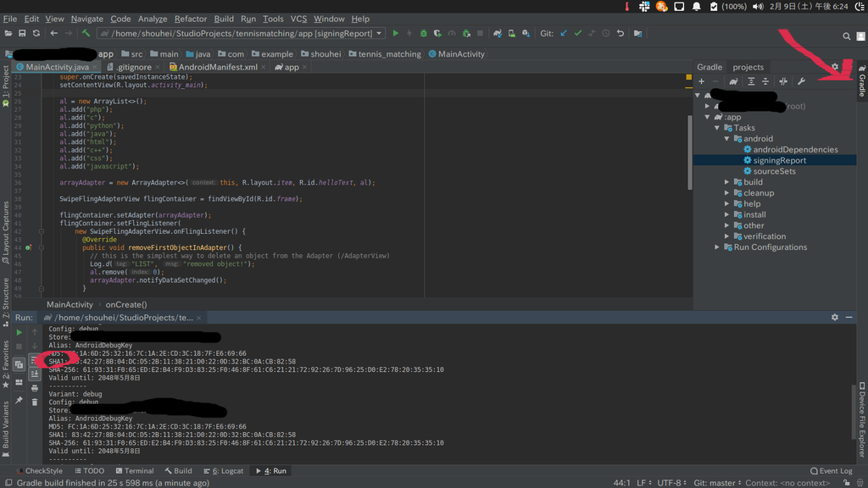Click the Save All disk icon
The width and height of the screenshot is (868, 488).
(x=22, y=33)
